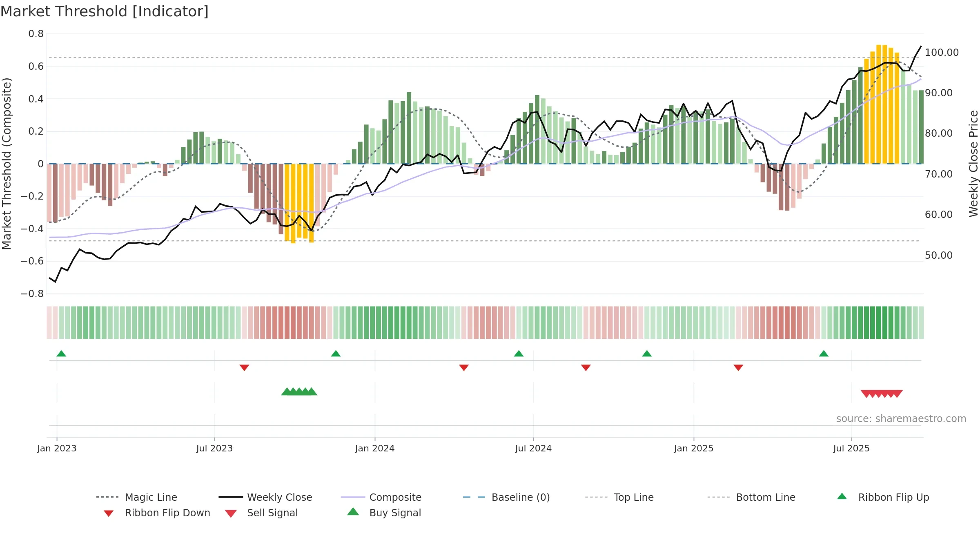Click the −0.8 composite axis label
The width and height of the screenshot is (980, 551).
[x=32, y=293]
